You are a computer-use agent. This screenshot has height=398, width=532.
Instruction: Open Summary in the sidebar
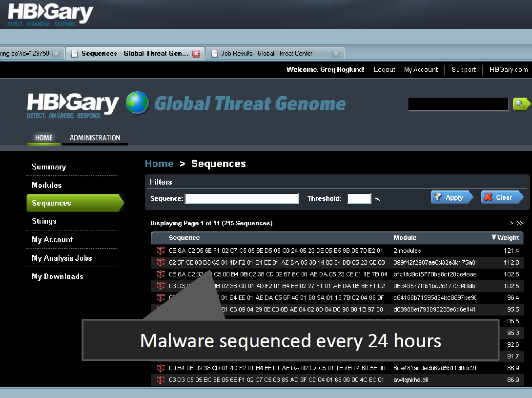tap(49, 167)
